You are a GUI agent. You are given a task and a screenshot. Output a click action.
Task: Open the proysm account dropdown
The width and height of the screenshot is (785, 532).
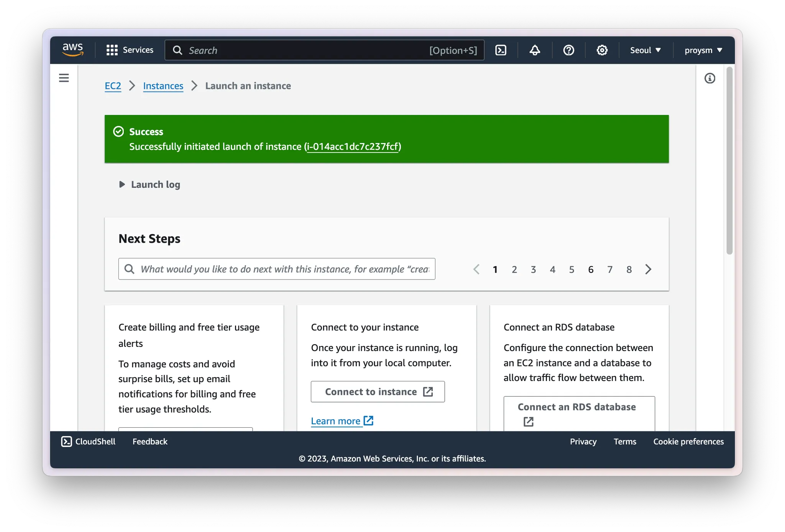pos(703,50)
